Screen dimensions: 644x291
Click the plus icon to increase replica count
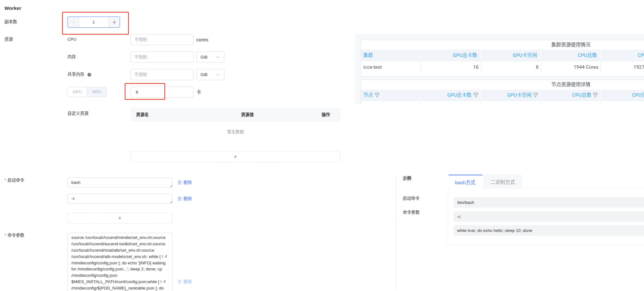[114, 22]
